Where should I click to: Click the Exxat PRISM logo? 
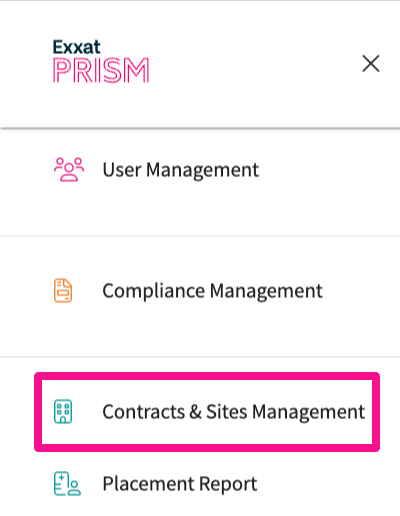coord(101,61)
